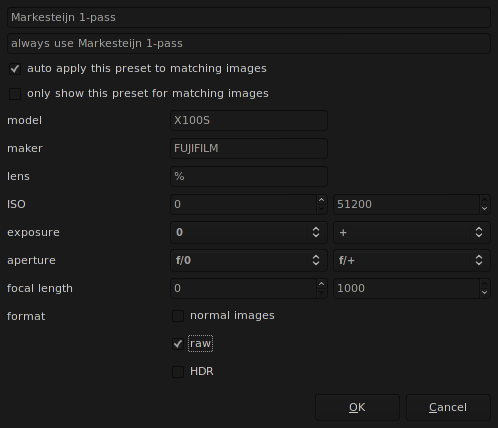Open the exposure maximum dropdown showing +
The image size is (498, 428).
coord(412,232)
